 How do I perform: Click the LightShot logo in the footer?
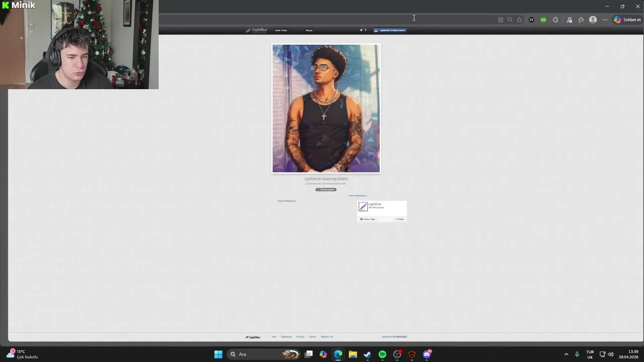pos(253,337)
